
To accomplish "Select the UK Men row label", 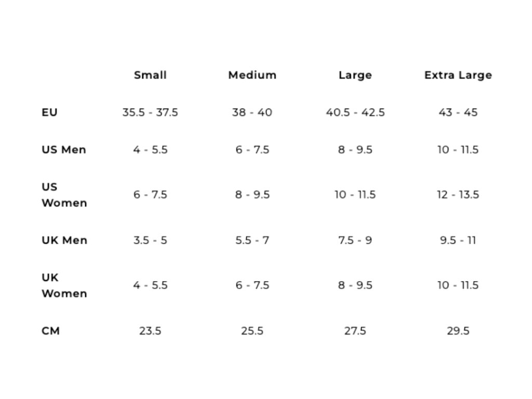I will point(64,240).
